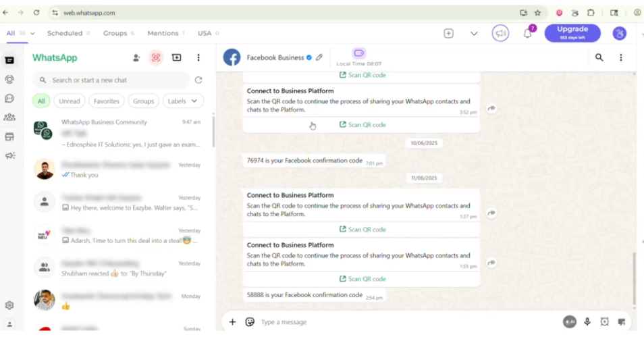Open profile icon at sidebar bottom

pos(9,324)
